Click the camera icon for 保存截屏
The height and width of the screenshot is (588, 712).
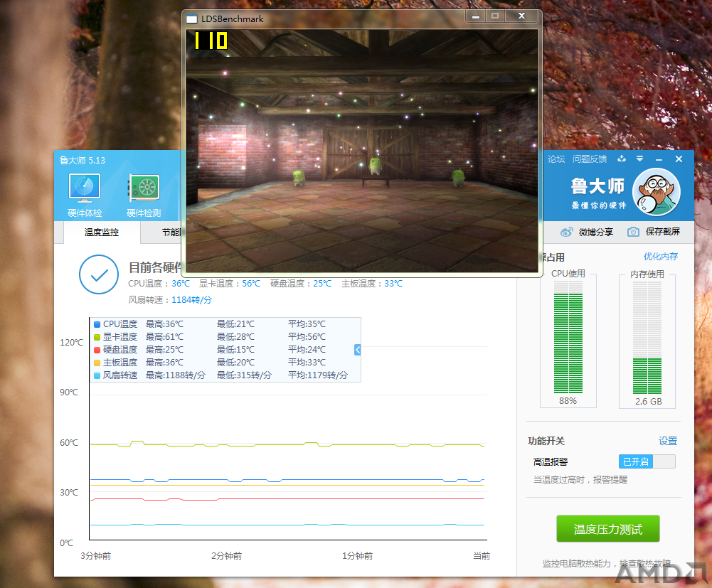point(634,232)
